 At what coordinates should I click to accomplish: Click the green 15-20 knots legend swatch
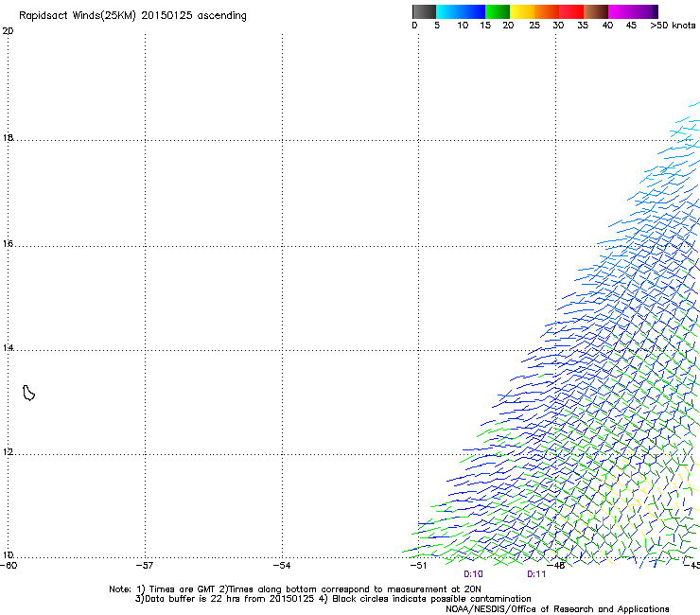click(498, 11)
